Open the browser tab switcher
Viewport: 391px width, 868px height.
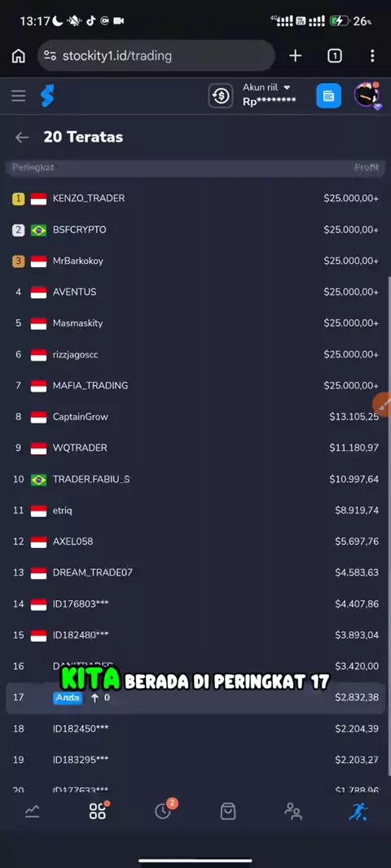[335, 56]
